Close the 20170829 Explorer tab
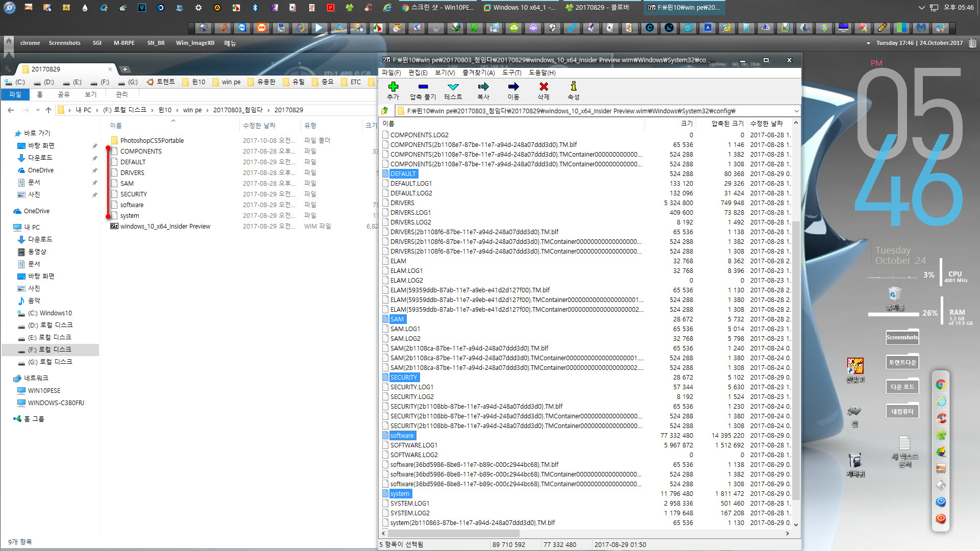Screen dimensions: 980x551 (110, 69)
